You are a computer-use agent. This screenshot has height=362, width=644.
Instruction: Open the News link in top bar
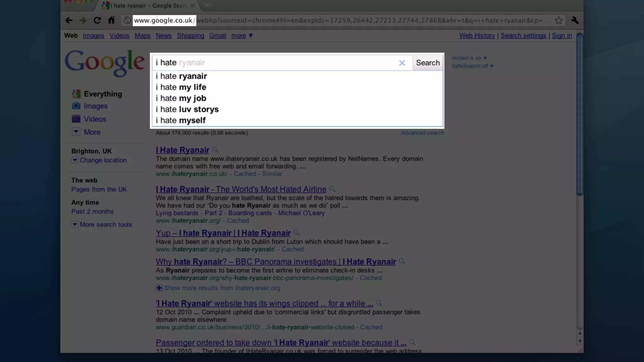tap(164, 36)
